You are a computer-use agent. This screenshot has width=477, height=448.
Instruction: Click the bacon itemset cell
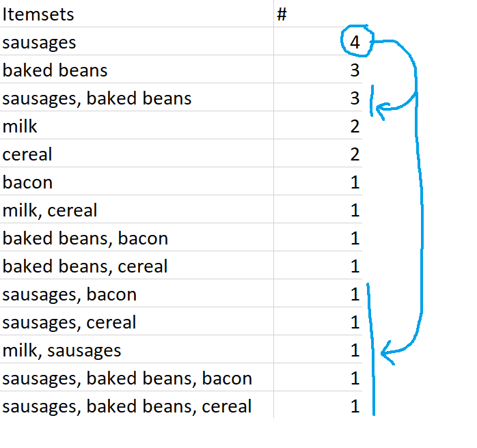[137, 181]
